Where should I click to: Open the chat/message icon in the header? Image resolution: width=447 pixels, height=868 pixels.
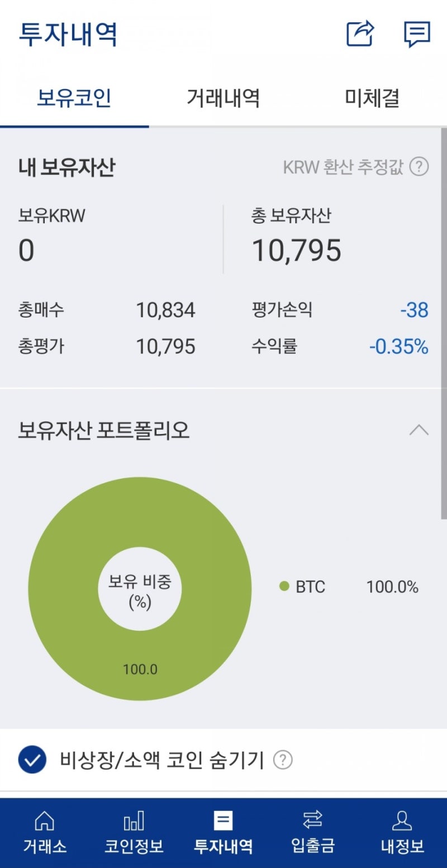click(416, 35)
